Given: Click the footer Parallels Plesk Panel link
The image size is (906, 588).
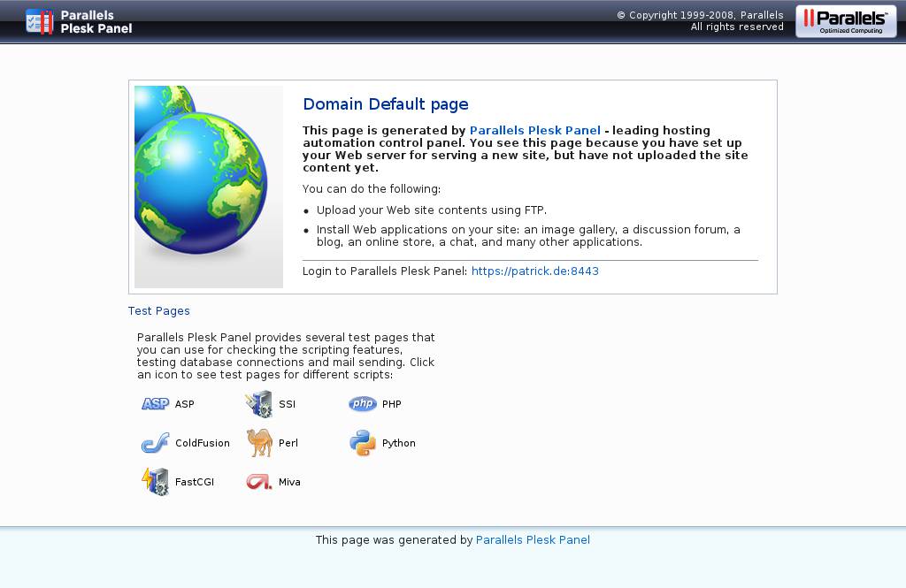Looking at the screenshot, I should [x=533, y=539].
